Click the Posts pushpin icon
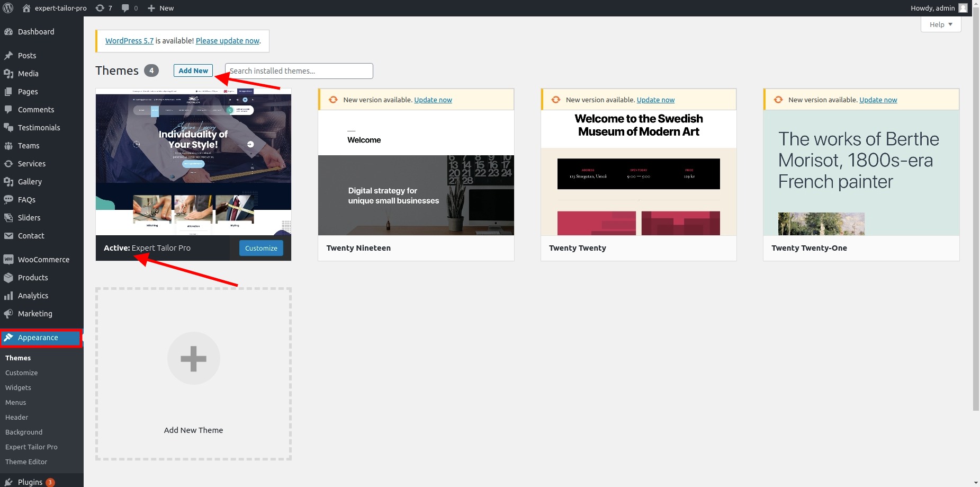980x487 pixels. coord(8,56)
